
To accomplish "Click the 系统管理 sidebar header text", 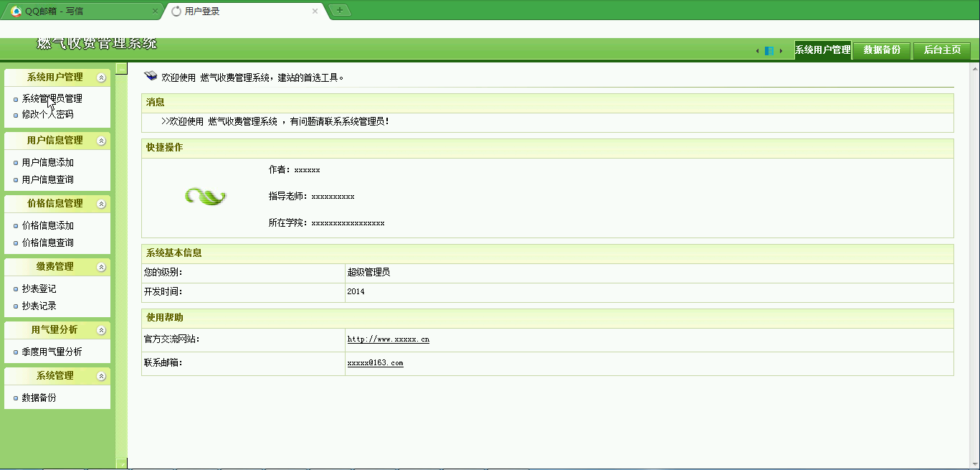I will (x=54, y=376).
